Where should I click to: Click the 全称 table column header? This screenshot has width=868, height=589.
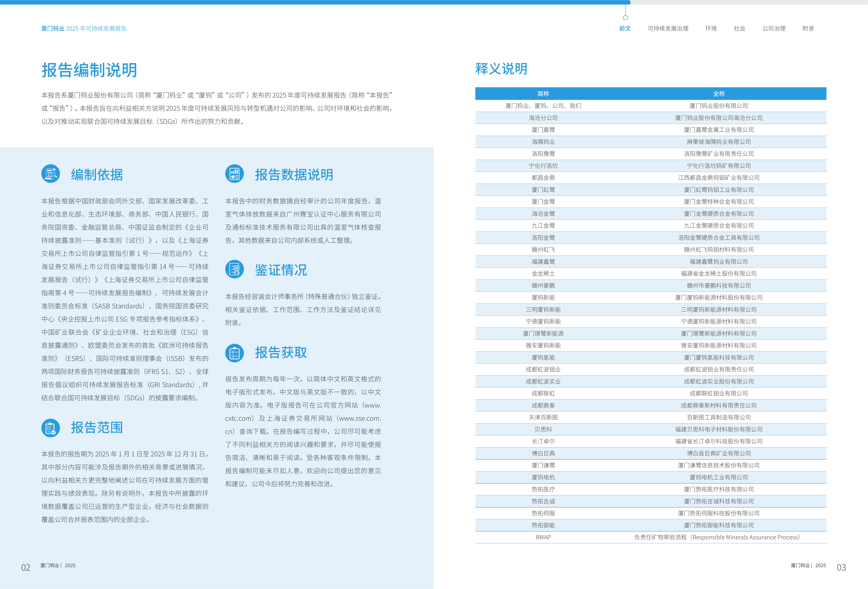point(719,94)
